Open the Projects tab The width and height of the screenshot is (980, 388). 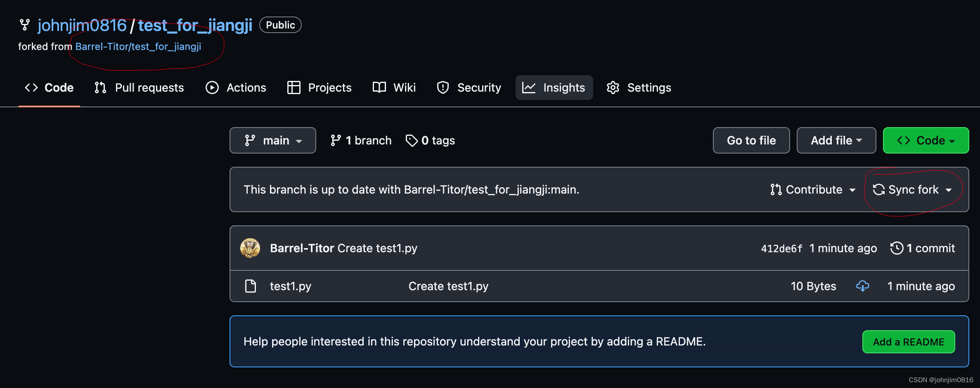coord(320,88)
